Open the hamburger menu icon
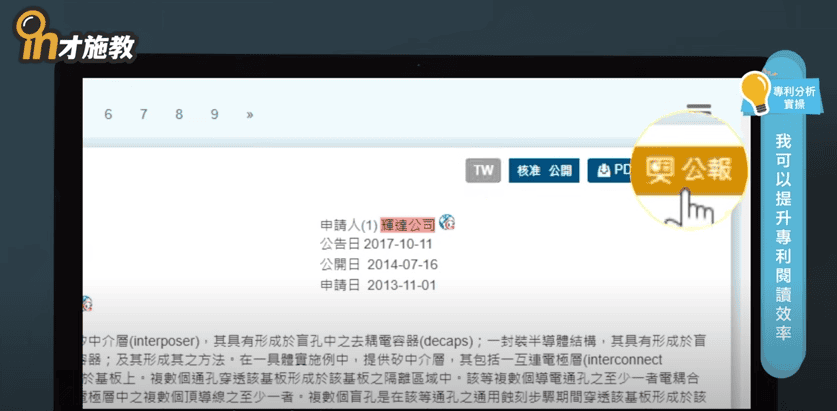 click(699, 109)
